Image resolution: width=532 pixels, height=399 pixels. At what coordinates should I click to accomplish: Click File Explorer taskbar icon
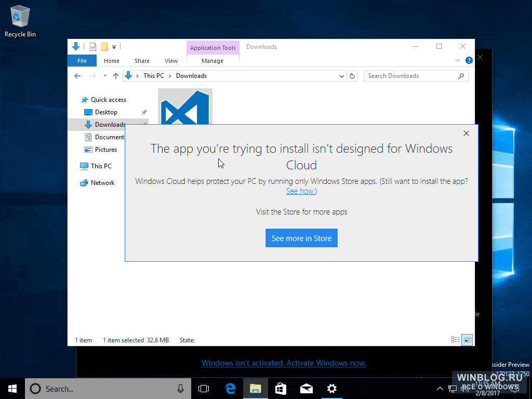[256, 389]
